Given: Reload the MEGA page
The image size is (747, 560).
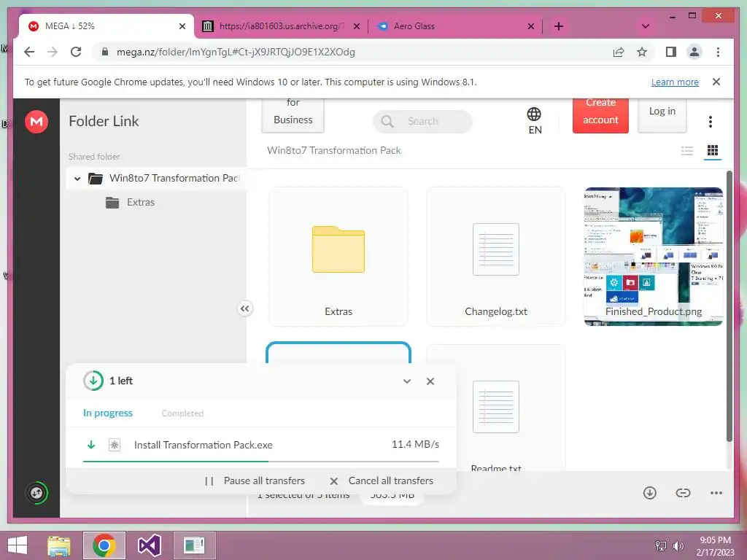Looking at the screenshot, I should pyautogui.click(x=76, y=52).
